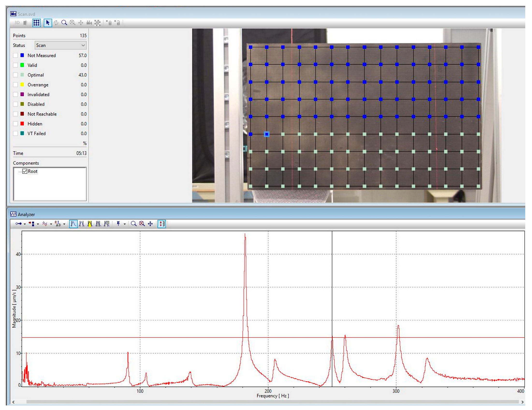Click the reset zoom icon in Analyzer toolbar
532x410 pixels.
(x=142, y=224)
